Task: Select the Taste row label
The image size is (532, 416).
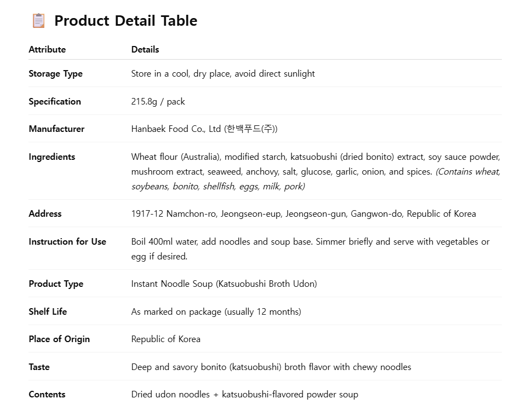Action: [39, 367]
